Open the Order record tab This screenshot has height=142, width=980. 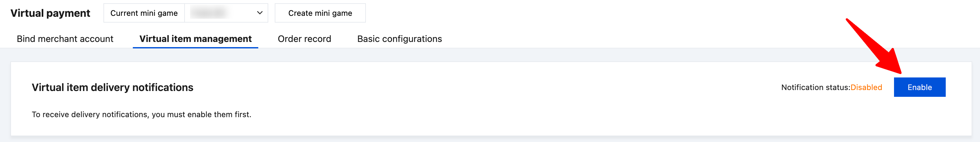coord(304,39)
